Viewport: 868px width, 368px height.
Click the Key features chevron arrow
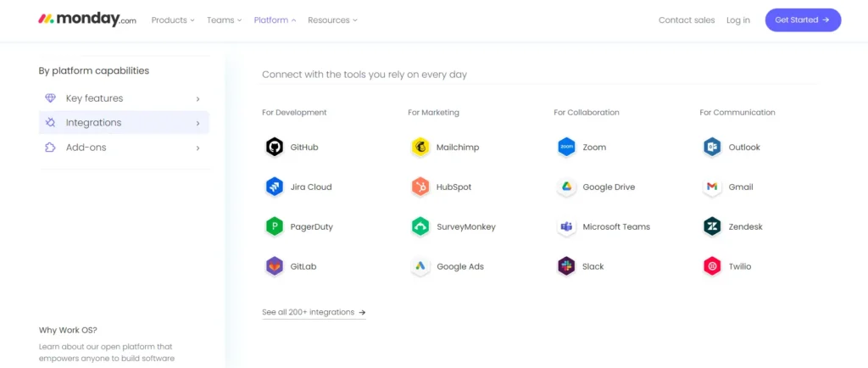[x=198, y=99]
